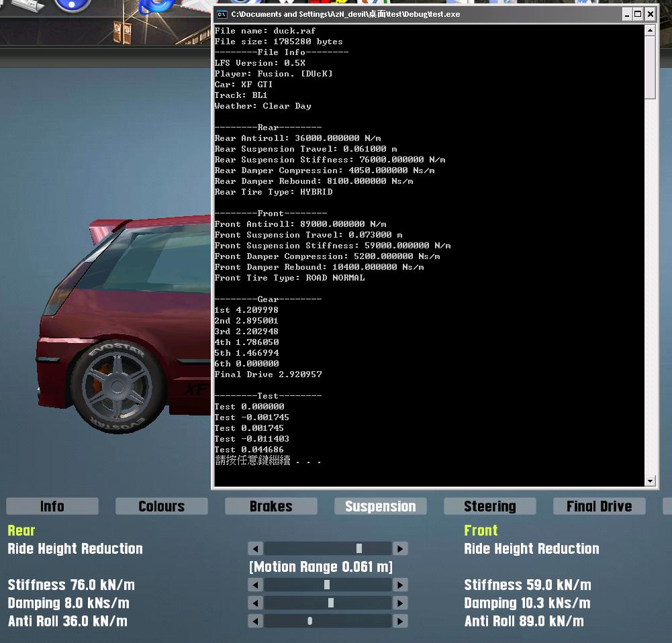Click the File name: duck.raf line

click(265, 31)
